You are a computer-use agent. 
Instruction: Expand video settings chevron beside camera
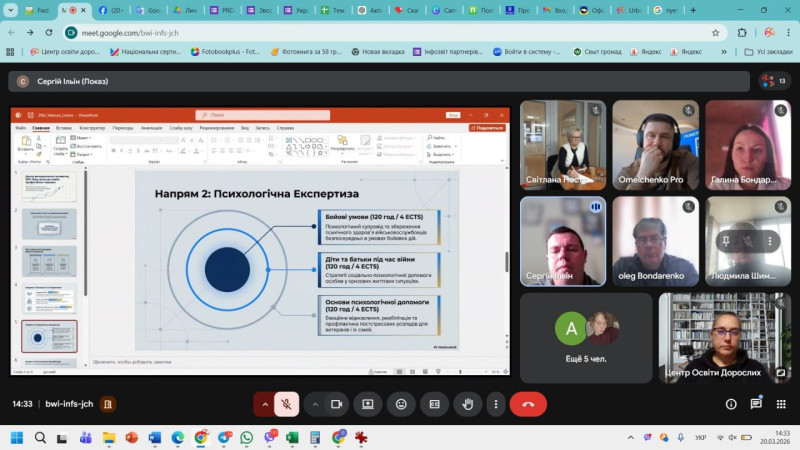click(315, 404)
